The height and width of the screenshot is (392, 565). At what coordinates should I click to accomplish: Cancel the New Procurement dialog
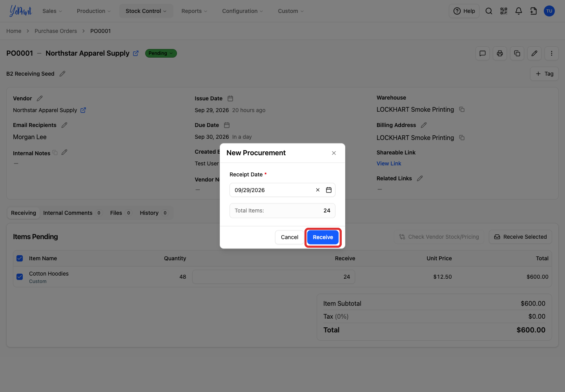tap(290, 237)
